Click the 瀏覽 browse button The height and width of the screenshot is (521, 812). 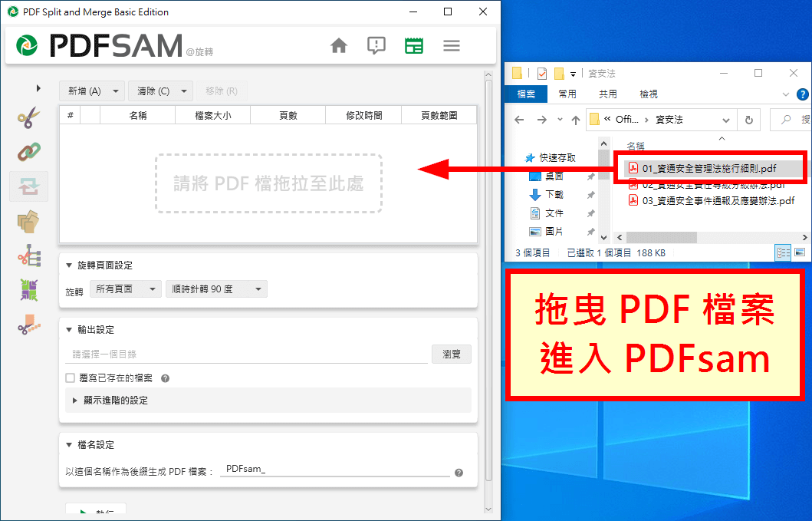point(452,354)
